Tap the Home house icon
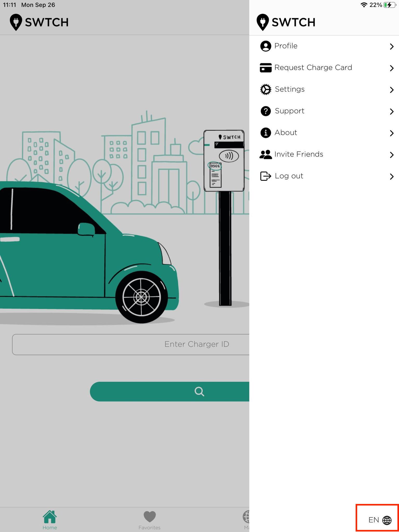 50,517
